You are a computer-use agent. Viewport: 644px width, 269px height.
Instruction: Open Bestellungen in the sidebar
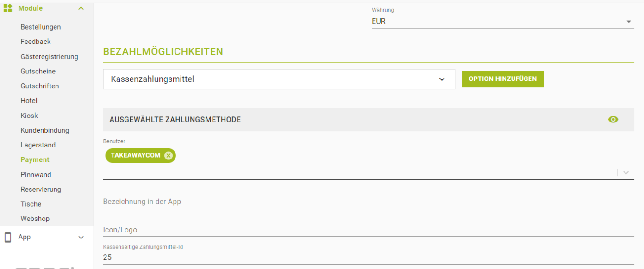(41, 27)
